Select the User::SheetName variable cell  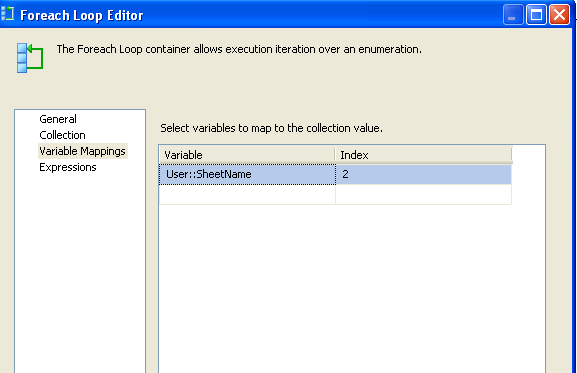pos(247,174)
